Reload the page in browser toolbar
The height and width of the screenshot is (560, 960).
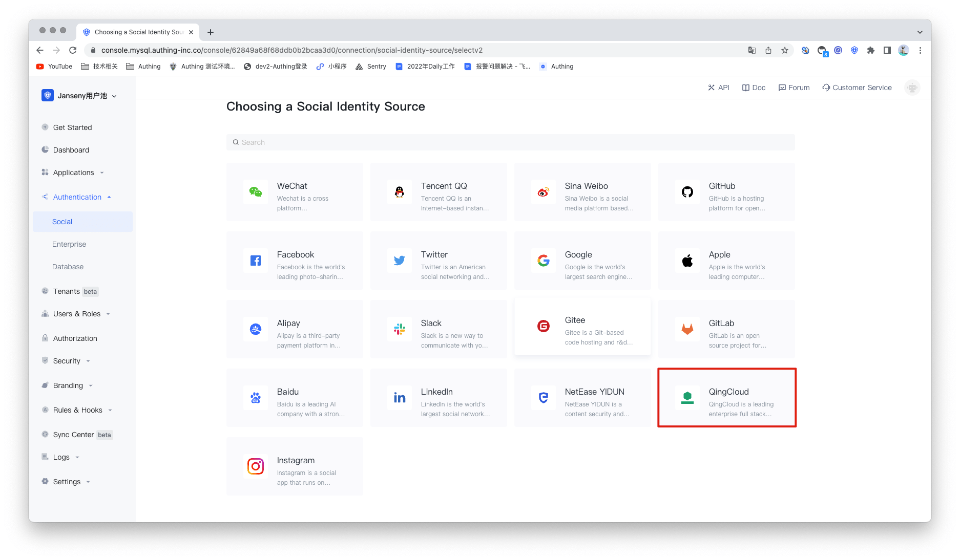point(73,50)
